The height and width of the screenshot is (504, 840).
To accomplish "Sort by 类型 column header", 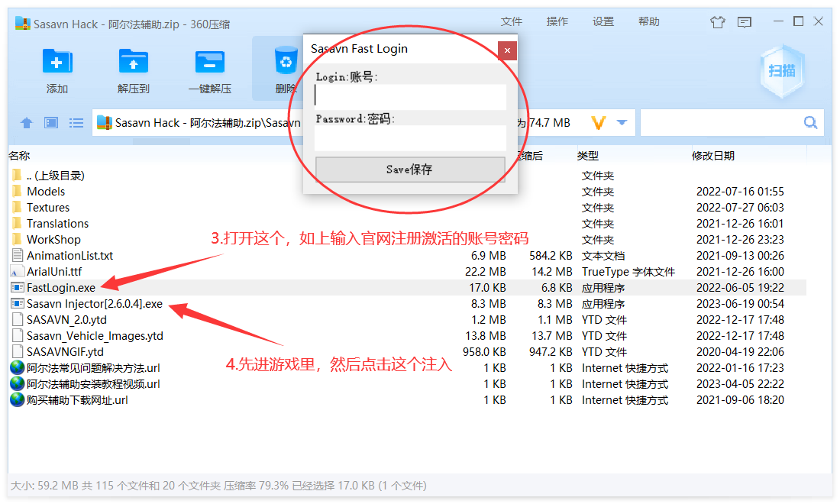I will (x=588, y=156).
